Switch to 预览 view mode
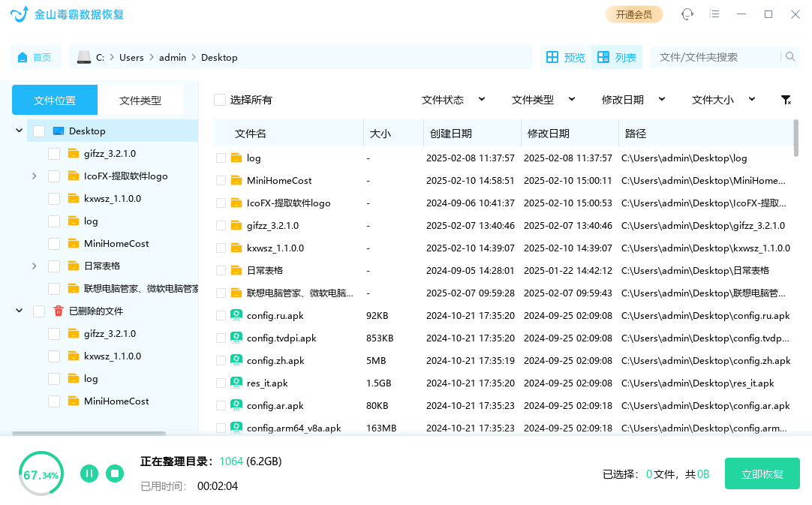The height and width of the screenshot is (505, 812). click(x=565, y=57)
